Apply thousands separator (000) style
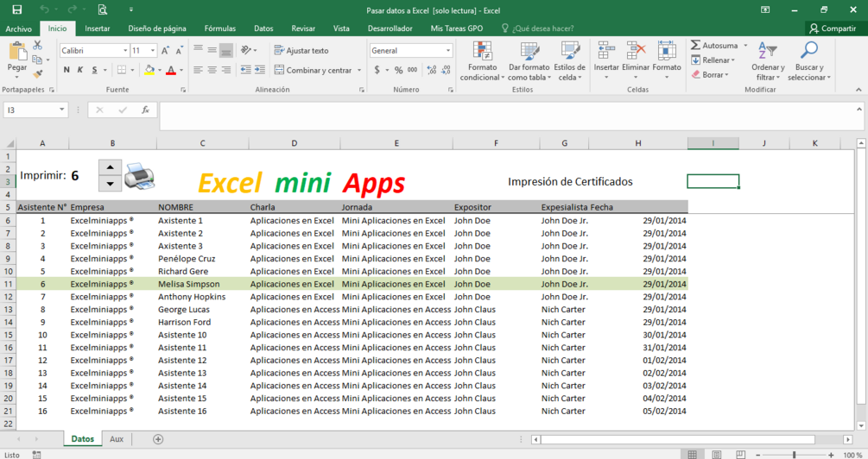868x459 pixels. 413,70
